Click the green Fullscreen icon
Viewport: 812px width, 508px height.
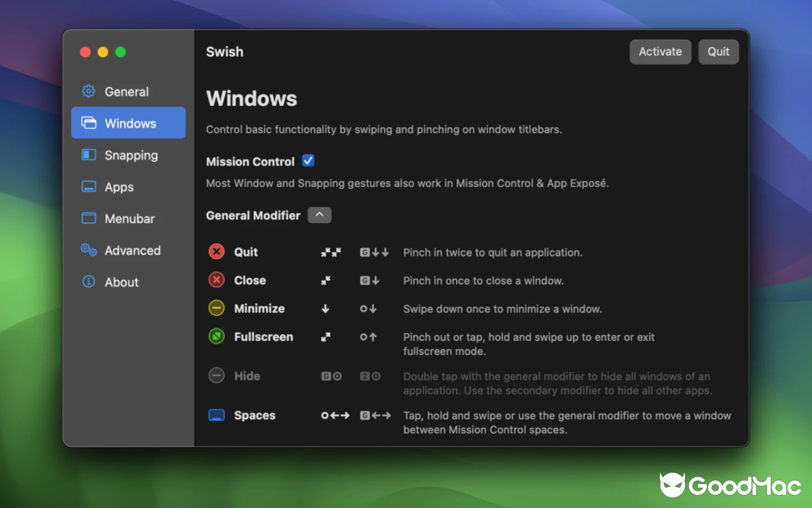216,337
